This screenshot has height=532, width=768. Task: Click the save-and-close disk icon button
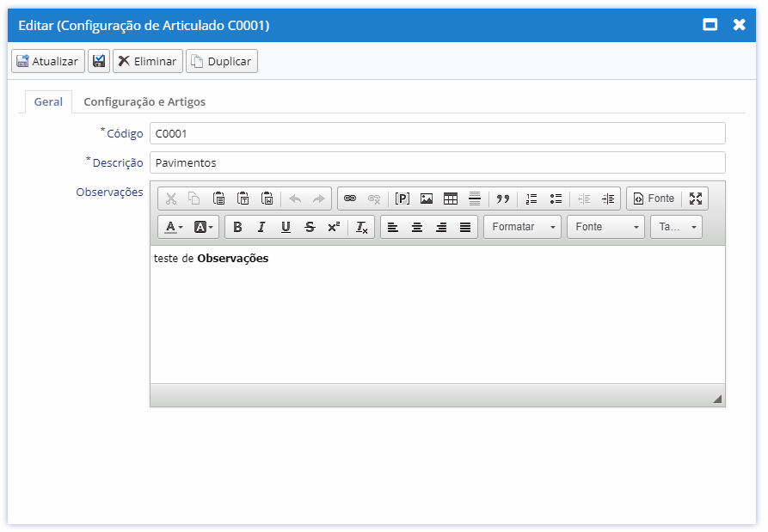pyautogui.click(x=99, y=61)
